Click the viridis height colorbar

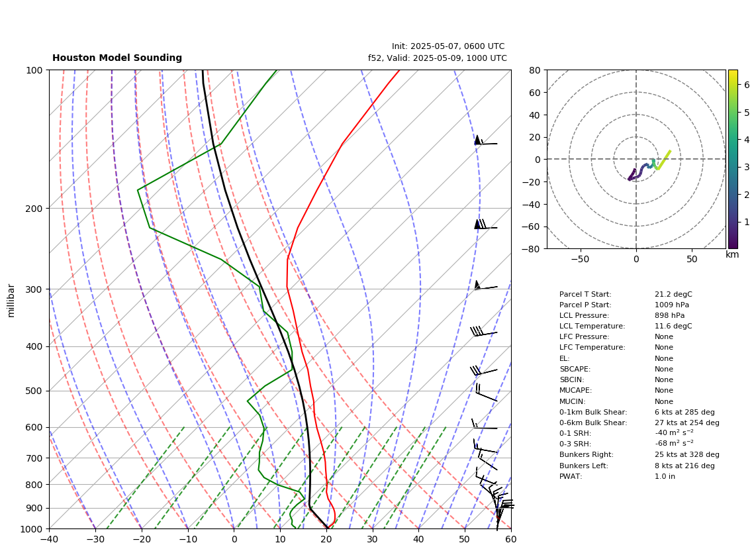(x=733, y=159)
